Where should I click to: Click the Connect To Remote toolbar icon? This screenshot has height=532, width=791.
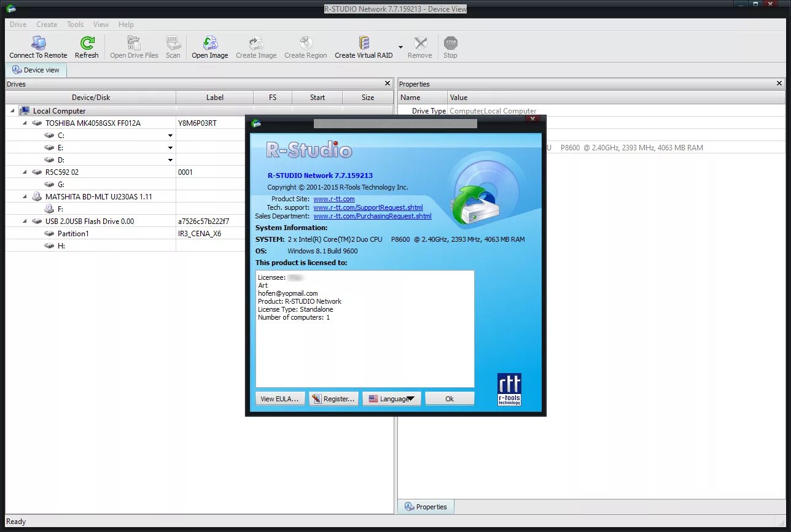click(x=39, y=43)
